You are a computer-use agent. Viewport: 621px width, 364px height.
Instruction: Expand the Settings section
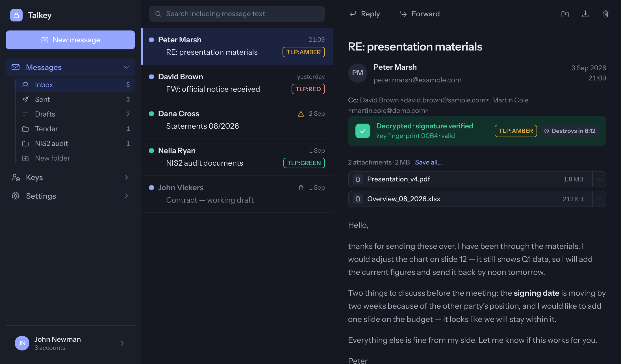[126, 196]
